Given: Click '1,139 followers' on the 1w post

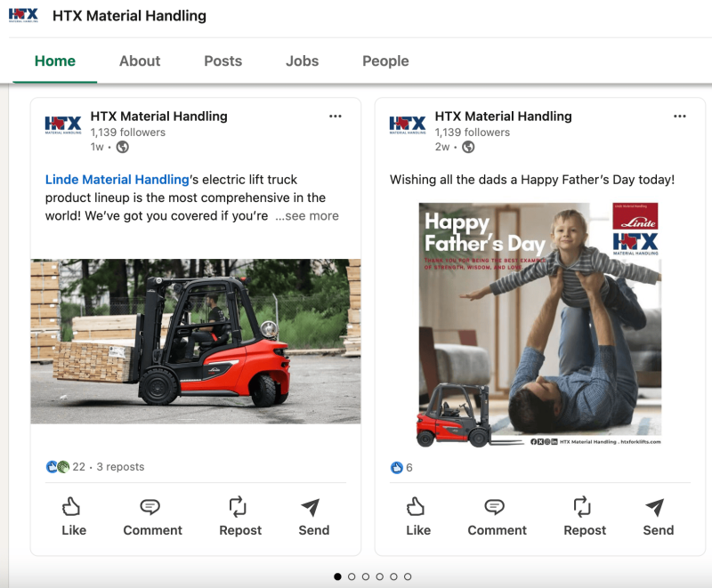Looking at the screenshot, I should pyautogui.click(x=128, y=133).
